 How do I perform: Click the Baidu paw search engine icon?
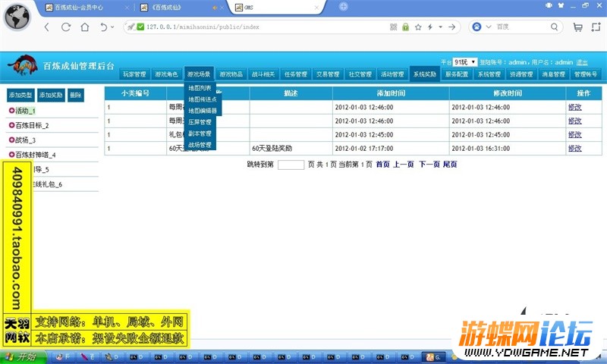point(477,27)
